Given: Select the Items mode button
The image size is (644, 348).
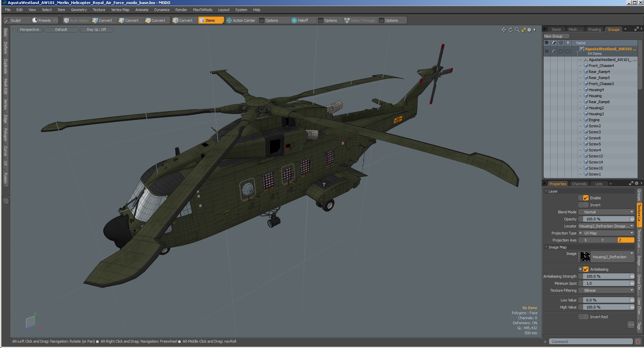Looking at the screenshot, I should 210,20.
